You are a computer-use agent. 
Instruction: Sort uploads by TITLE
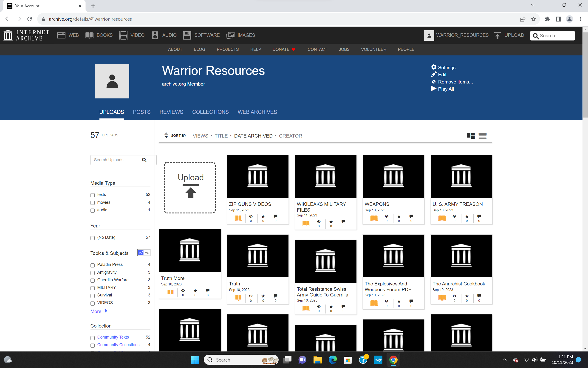221,136
